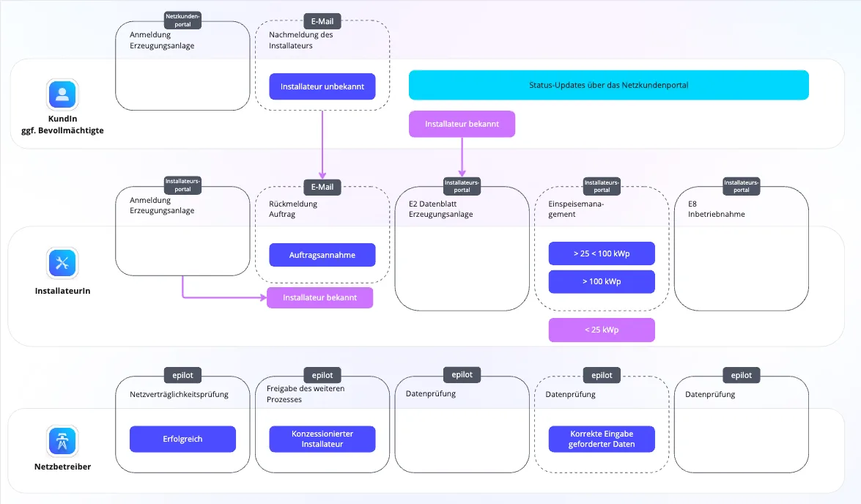Click the Netzverträglichkeitsprüfung text

coord(179,394)
